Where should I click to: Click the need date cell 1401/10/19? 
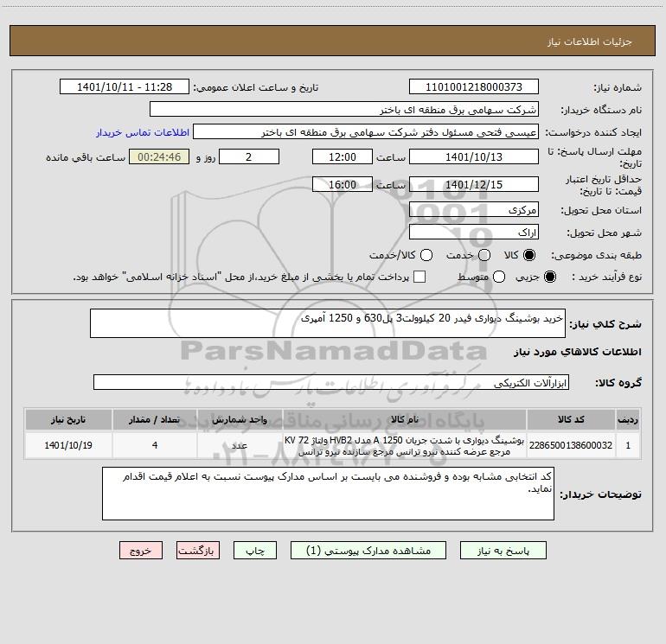[68, 445]
